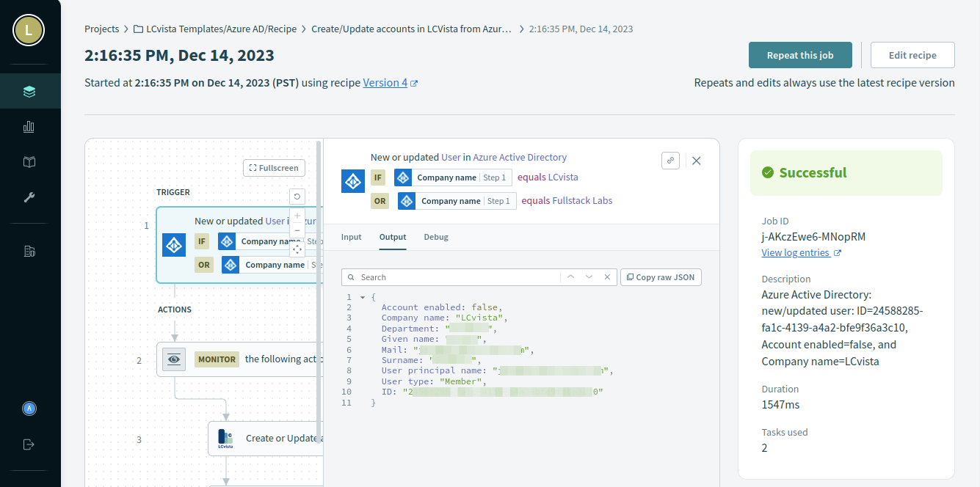Switch to the Debug tab
The image size is (980, 487).
[x=436, y=237]
